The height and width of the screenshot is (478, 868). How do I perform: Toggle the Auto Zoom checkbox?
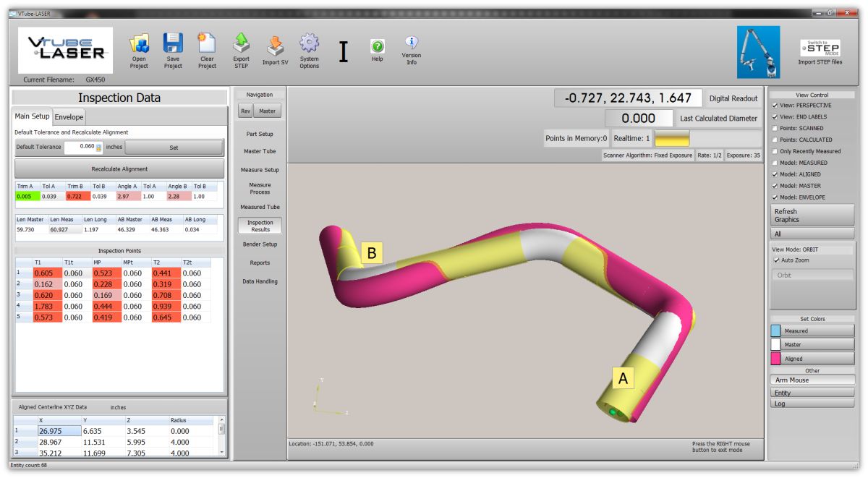pyautogui.click(x=776, y=260)
